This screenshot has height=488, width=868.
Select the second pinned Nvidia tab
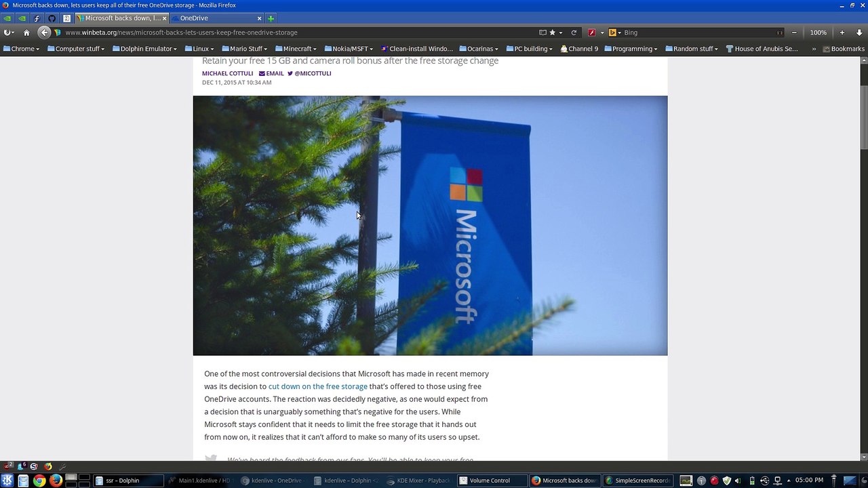[22, 18]
